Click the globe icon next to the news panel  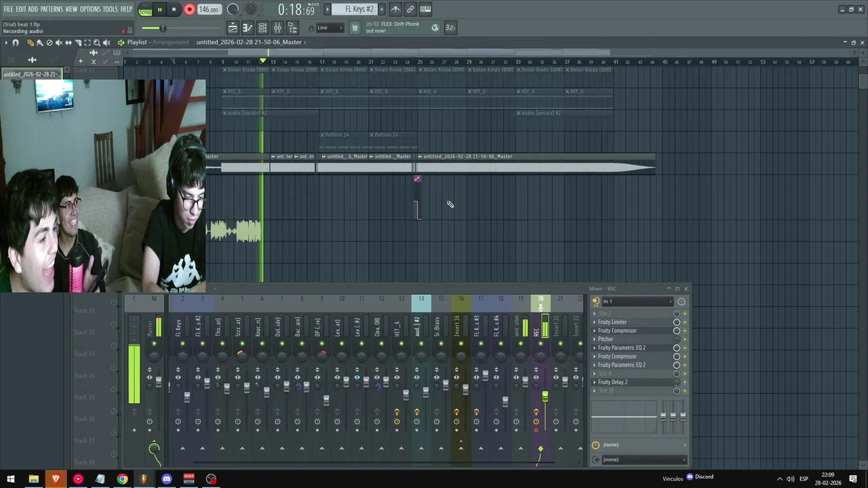click(435, 28)
